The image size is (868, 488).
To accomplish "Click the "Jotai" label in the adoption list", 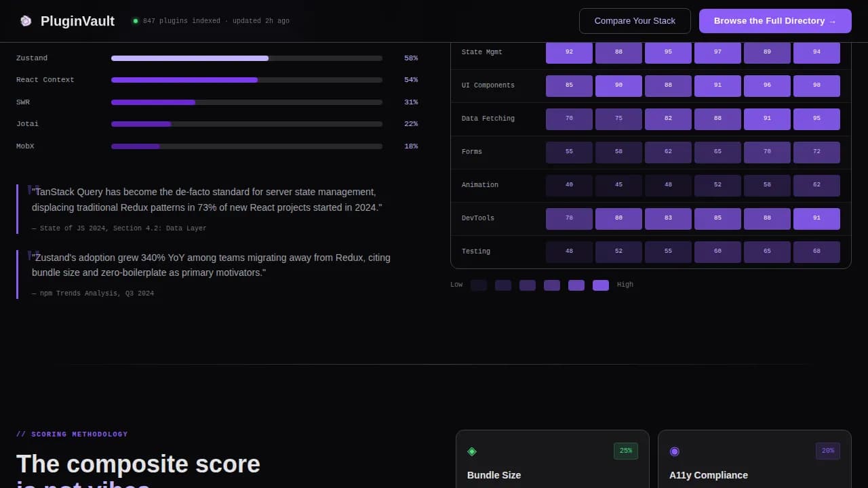I will 27,124.
